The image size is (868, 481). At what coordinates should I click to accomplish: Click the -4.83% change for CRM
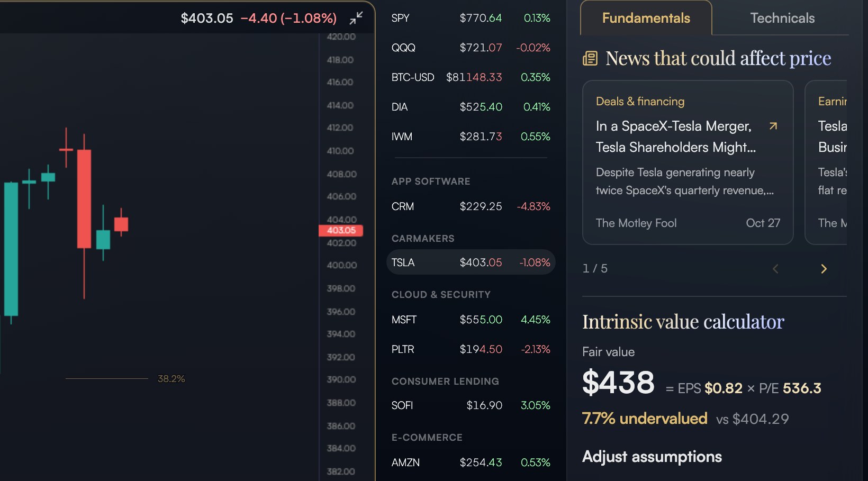pos(534,206)
